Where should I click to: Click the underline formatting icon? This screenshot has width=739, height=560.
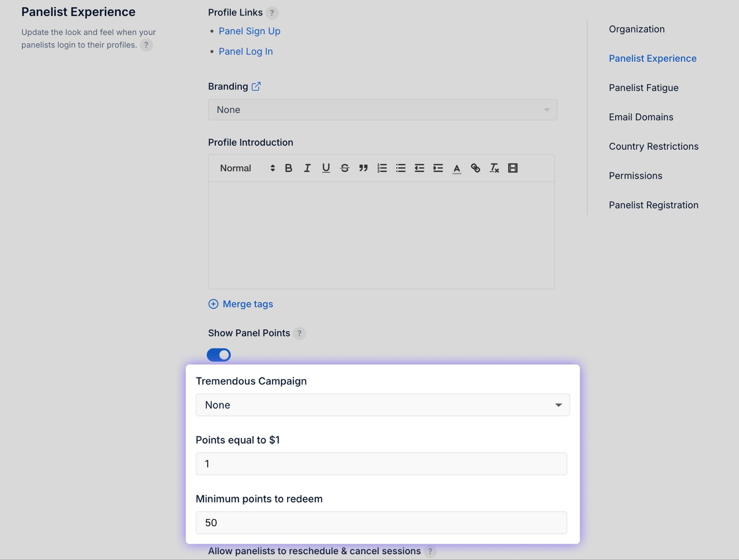click(326, 168)
